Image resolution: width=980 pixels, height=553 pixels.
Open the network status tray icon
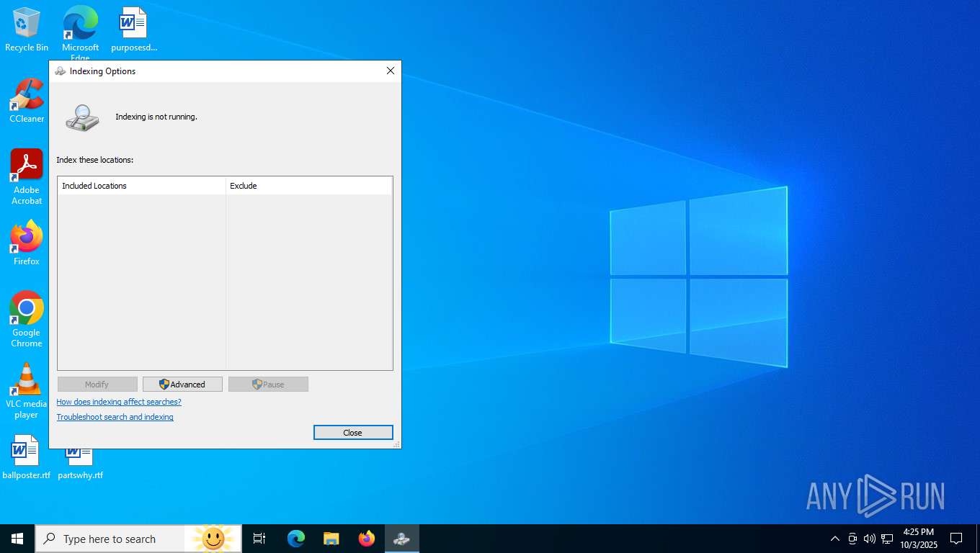887,539
